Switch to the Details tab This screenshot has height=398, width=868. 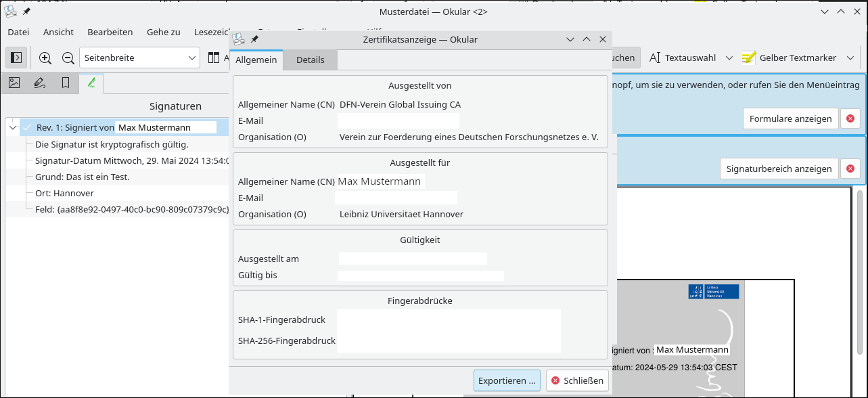pyautogui.click(x=310, y=60)
